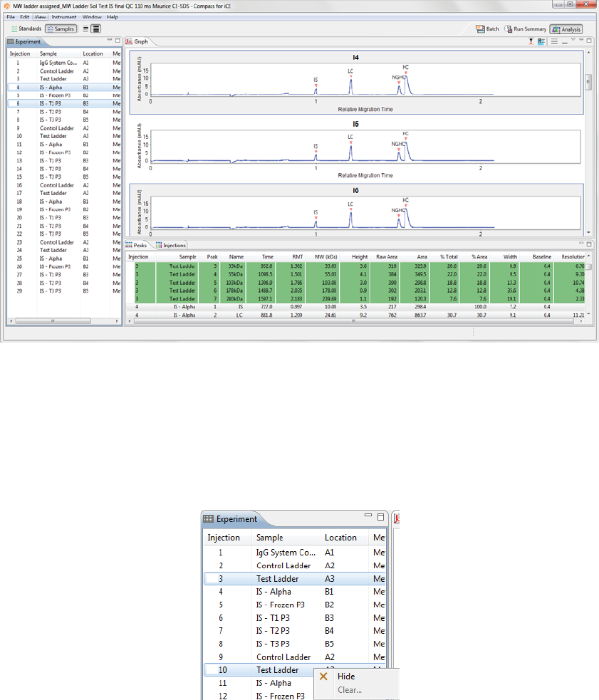Minimize the Peaks pane

pos(581,244)
